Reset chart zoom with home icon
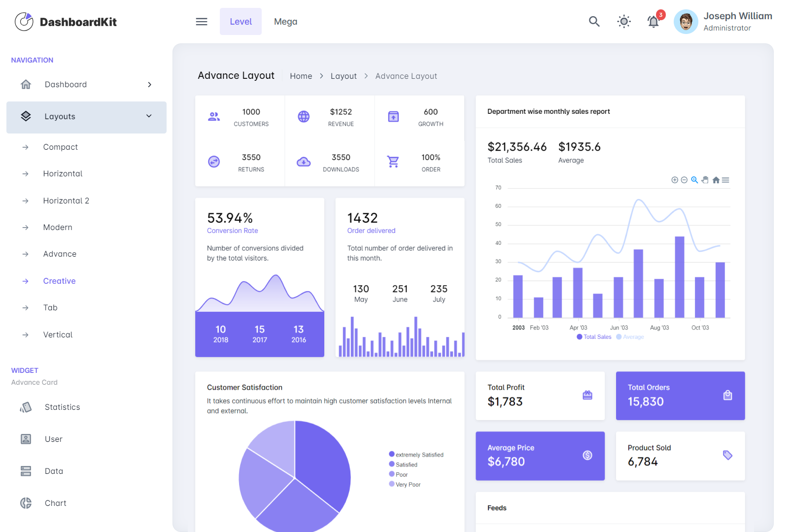The image size is (792, 532). tap(716, 180)
